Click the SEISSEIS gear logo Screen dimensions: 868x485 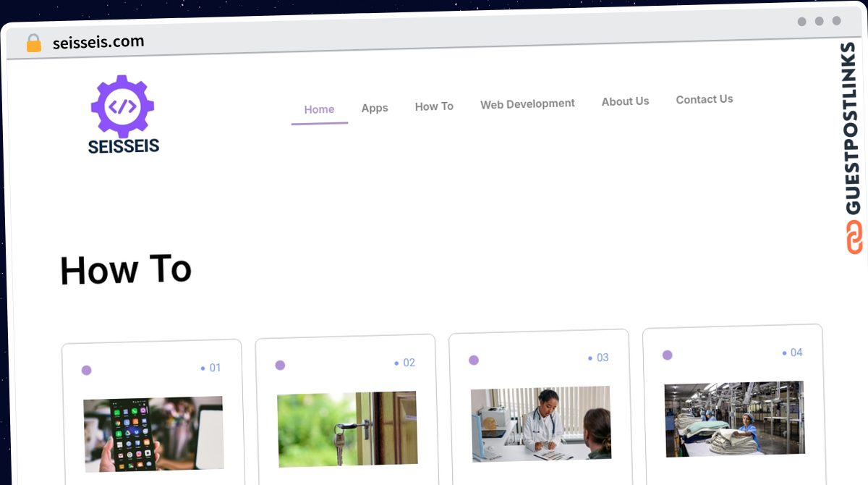coord(122,114)
